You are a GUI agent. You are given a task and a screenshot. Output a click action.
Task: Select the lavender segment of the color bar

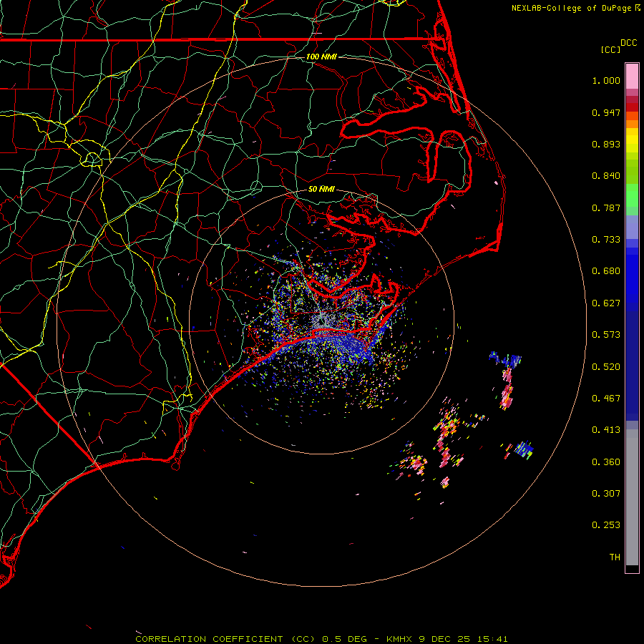pyautogui.click(x=632, y=227)
